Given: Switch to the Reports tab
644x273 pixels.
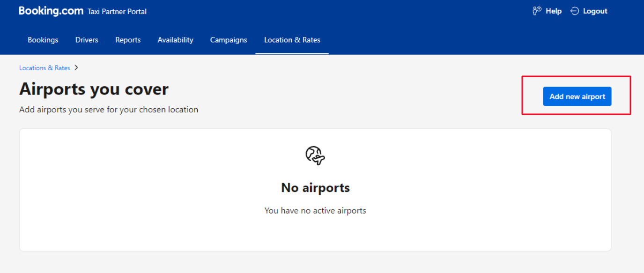Looking at the screenshot, I should click(128, 40).
